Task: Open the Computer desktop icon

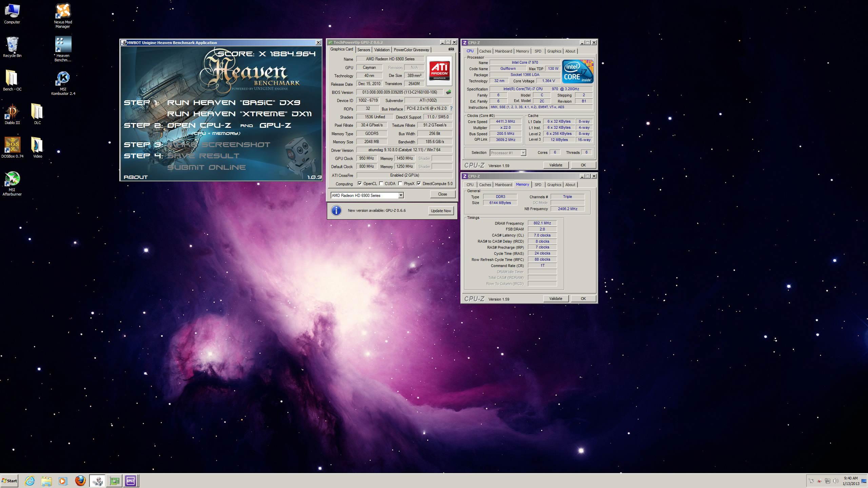Action: 12,14
